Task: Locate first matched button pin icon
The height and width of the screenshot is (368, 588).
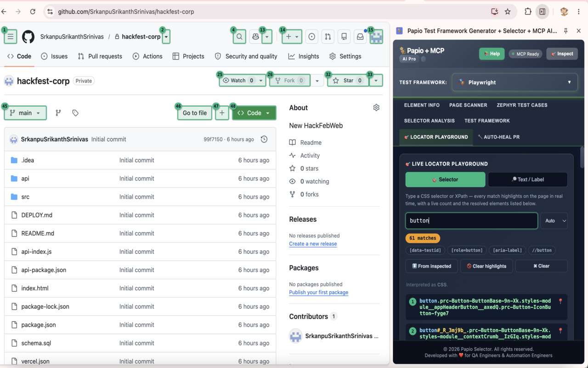Action: click(x=560, y=301)
